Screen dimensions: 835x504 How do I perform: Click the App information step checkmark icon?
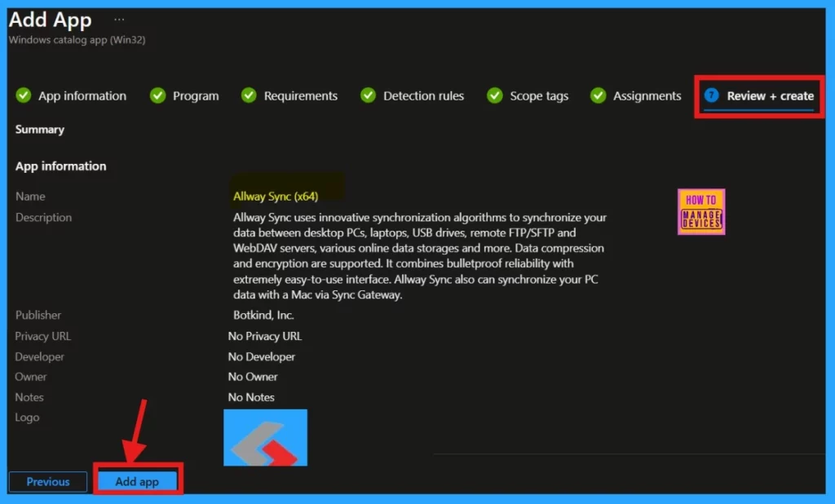[23, 95]
